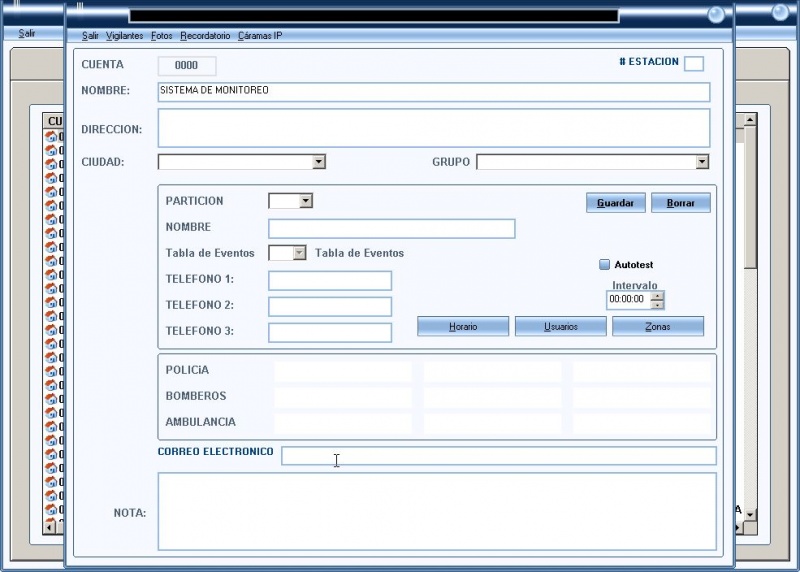Expand the Tabla de Eventos dropdown
800x572 pixels.
point(299,253)
